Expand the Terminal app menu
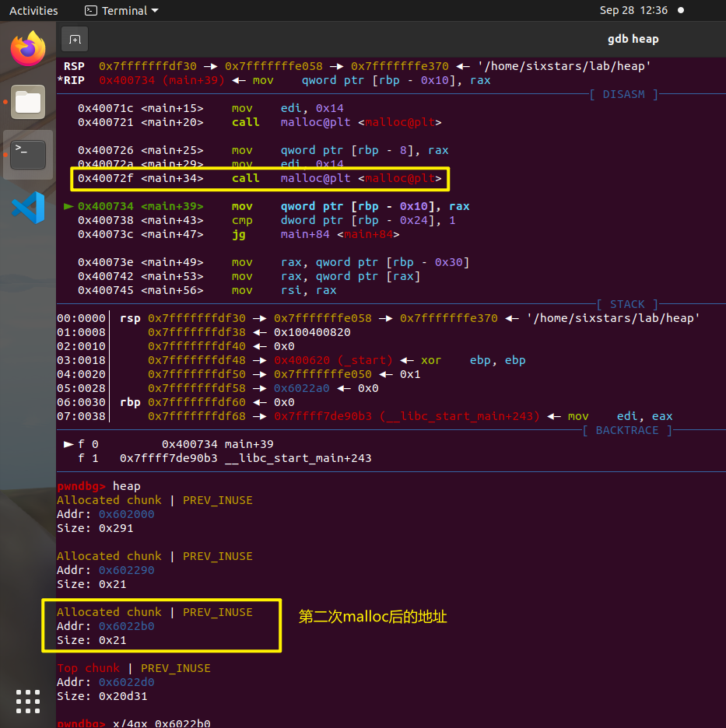 click(121, 10)
